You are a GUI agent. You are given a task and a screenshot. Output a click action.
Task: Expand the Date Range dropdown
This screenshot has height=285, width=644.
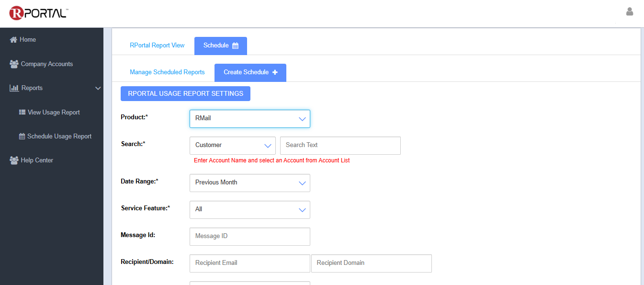click(249, 183)
